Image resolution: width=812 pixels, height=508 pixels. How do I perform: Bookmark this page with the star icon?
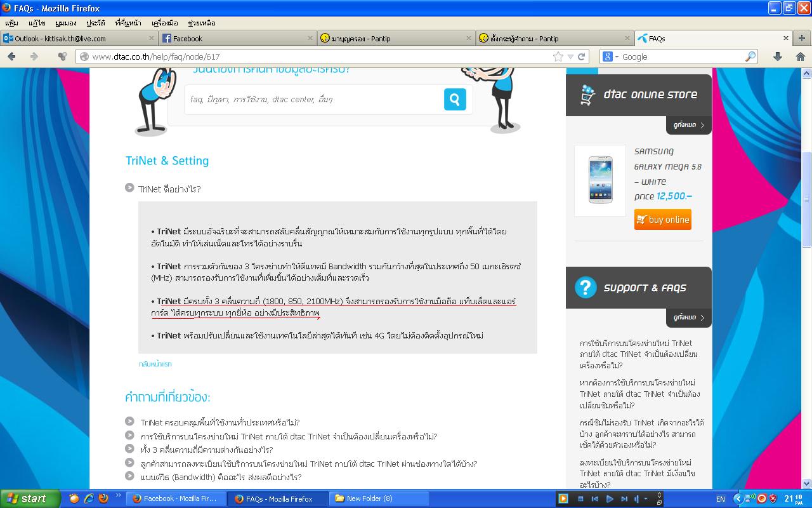pos(558,57)
